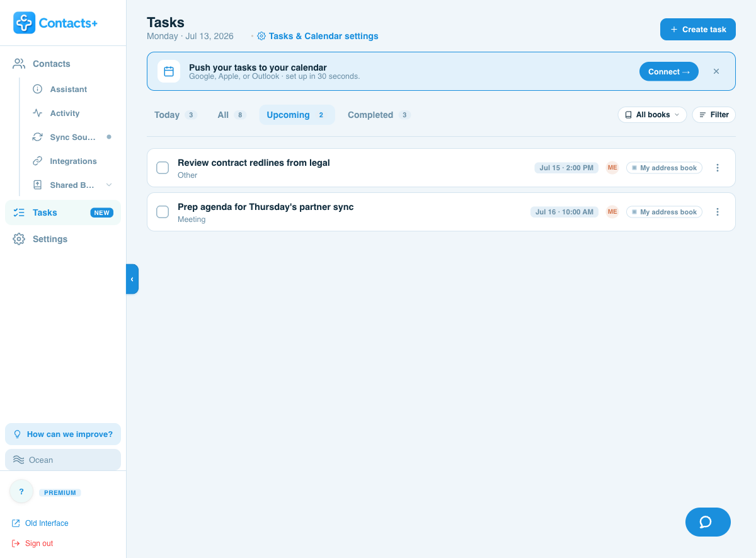This screenshot has width=756, height=558.
Task: Click the Settings gear icon in sidebar
Action: (19, 239)
